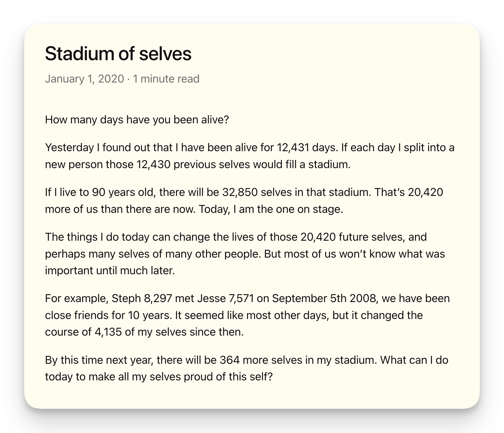Click the "Stadium of selves" title
The height and width of the screenshot is (433, 504).
click(x=118, y=54)
